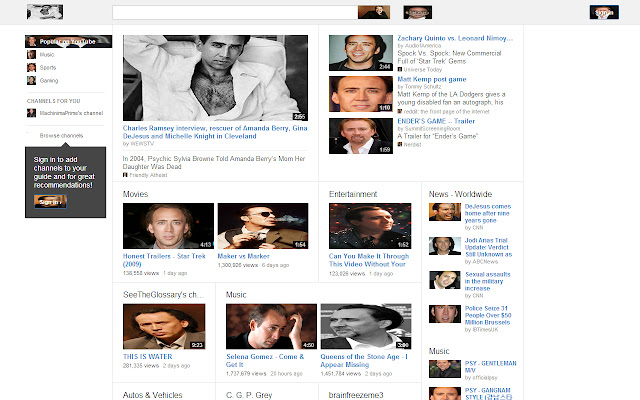Viewport: 640px width, 400px height.
Task: Click Universe Today source label
Action: click(x=423, y=70)
